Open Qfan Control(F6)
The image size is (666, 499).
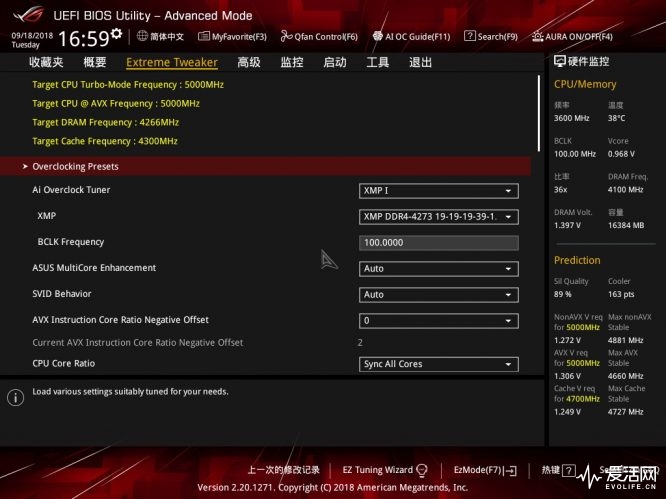[x=319, y=37]
